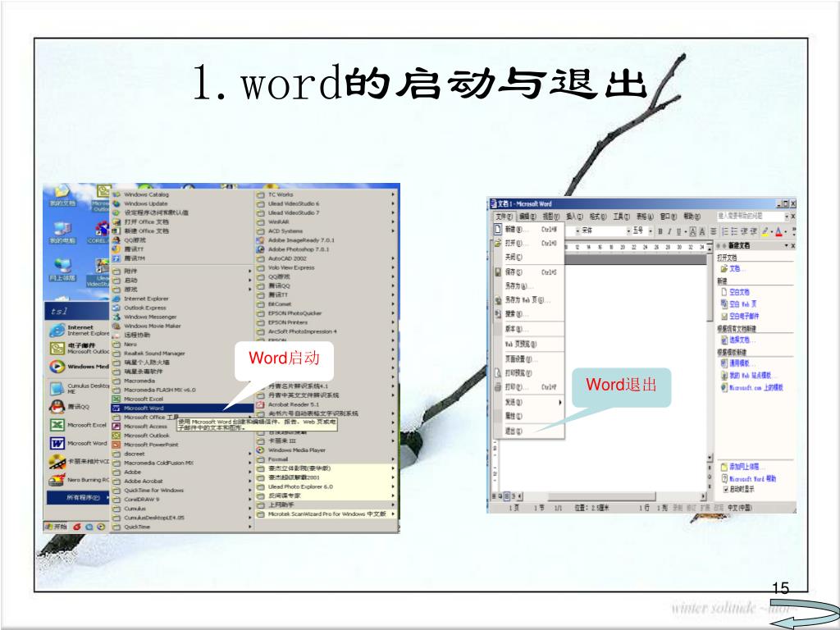Click the Microsoft Word icon in Start menu pinned list
840x630 pixels.
(x=57, y=444)
